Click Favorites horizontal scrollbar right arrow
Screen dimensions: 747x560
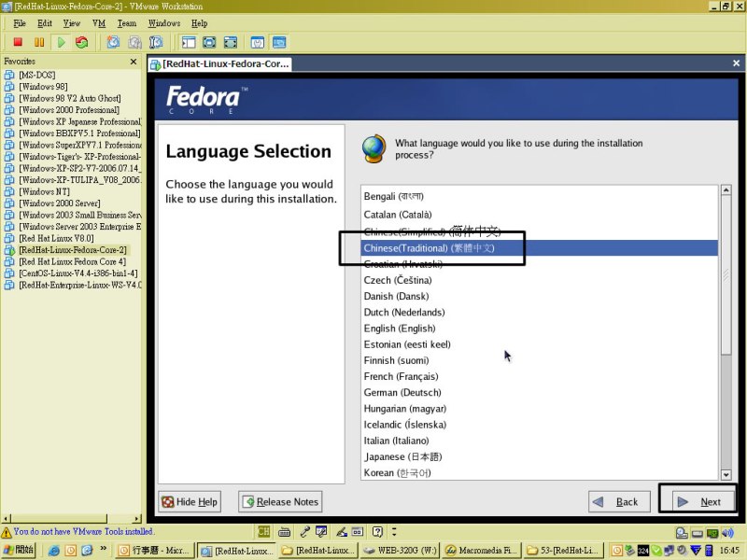137,518
